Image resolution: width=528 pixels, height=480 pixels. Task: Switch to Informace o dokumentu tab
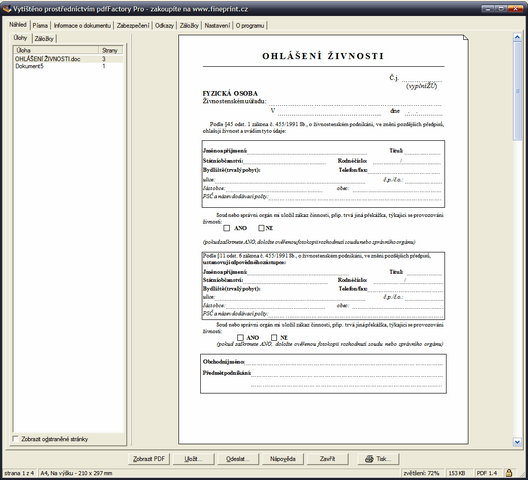[82, 25]
